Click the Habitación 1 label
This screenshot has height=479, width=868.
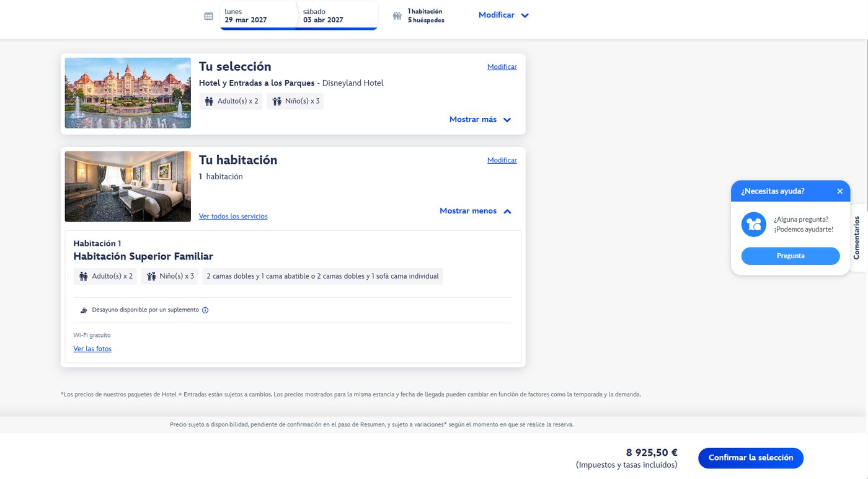coord(97,243)
